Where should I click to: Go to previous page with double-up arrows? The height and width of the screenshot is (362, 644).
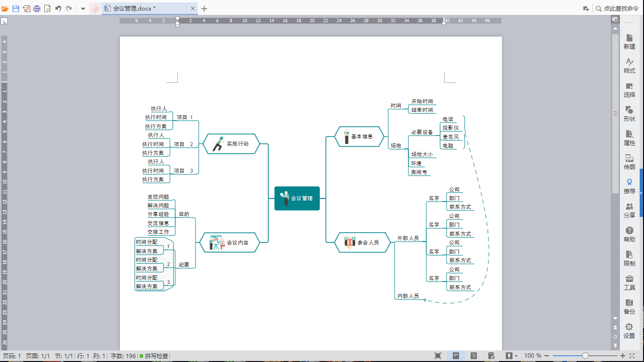point(615,327)
